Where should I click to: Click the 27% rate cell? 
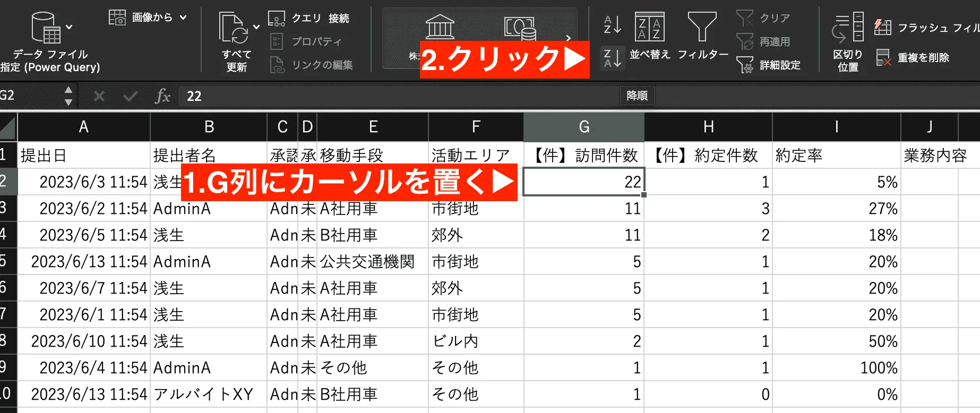pyautogui.click(x=837, y=208)
